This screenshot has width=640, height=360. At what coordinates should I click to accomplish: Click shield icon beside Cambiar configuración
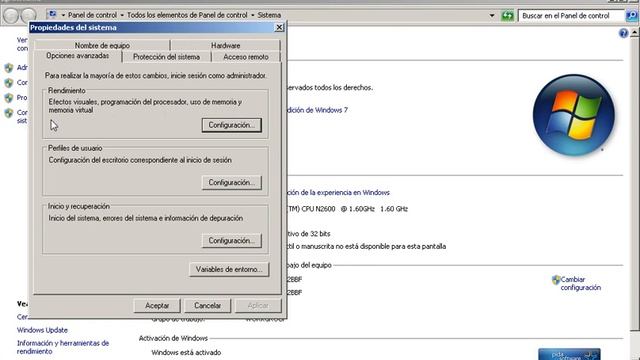pyautogui.click(x=556, y=280)
